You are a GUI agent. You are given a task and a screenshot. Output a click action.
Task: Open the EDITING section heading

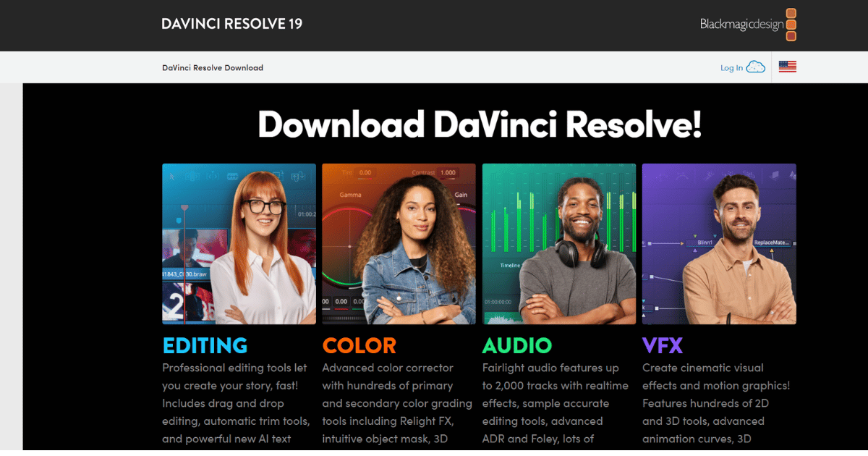pos(205,346)
